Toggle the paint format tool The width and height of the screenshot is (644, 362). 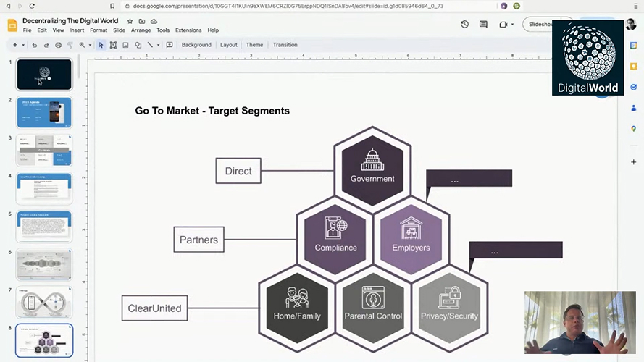(x=70, y=45)
